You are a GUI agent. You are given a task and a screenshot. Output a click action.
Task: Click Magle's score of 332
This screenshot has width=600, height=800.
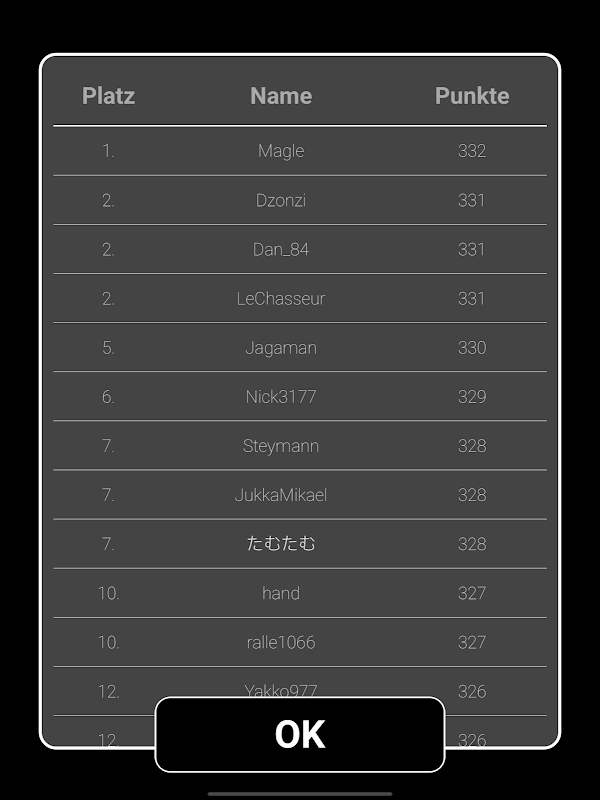tap(472, 151)
